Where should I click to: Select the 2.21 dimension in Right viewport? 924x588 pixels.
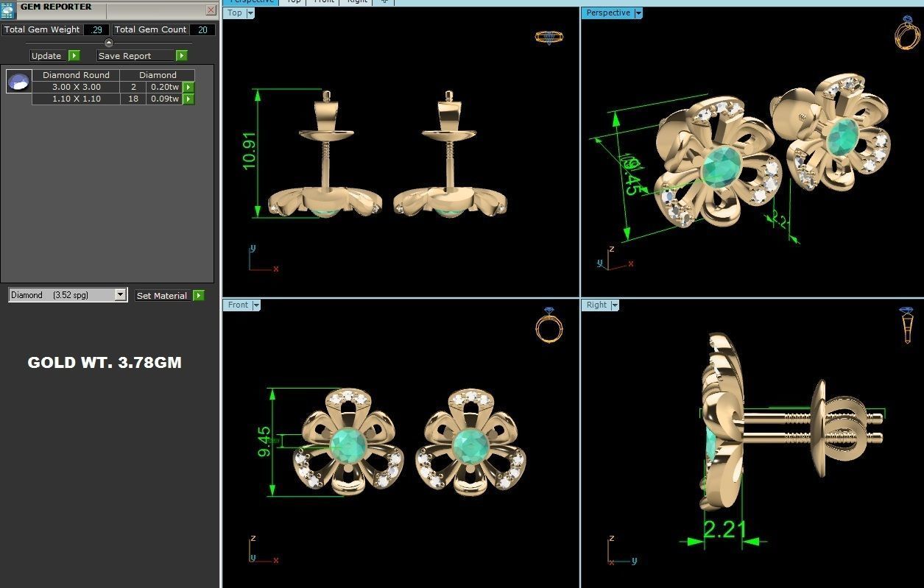724,529
